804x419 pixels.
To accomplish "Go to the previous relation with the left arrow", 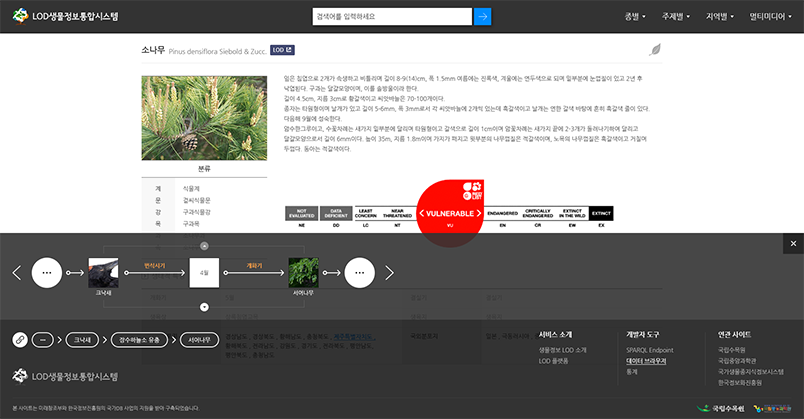I will click(x=17, y=273).
